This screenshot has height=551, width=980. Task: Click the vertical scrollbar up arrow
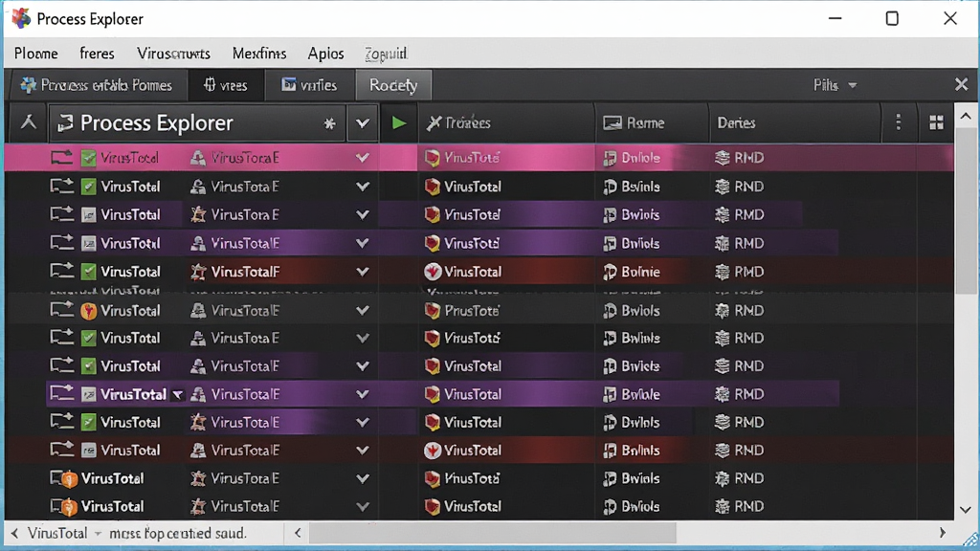click(965, 116)
